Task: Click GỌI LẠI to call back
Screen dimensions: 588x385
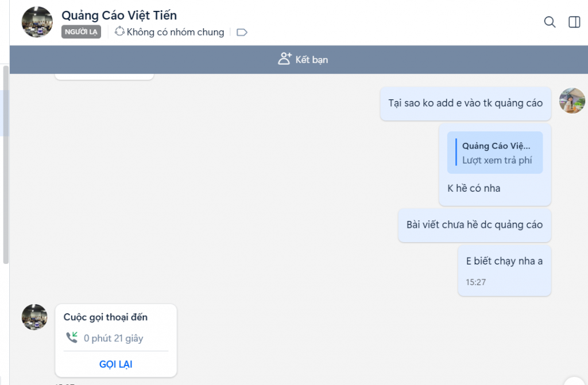Action: click(x=116, y=364)
